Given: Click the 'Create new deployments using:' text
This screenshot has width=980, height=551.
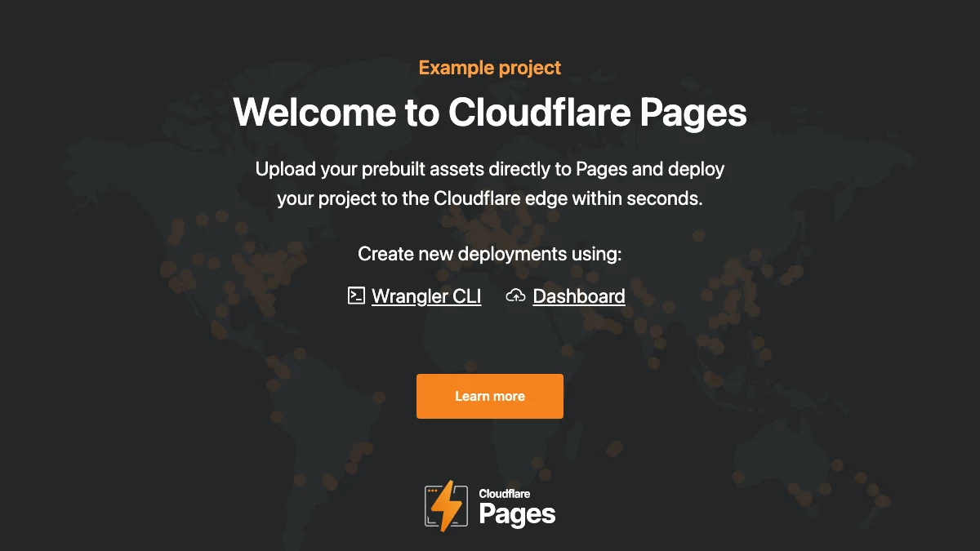Looking at the screenshot, I should [490, 254].
